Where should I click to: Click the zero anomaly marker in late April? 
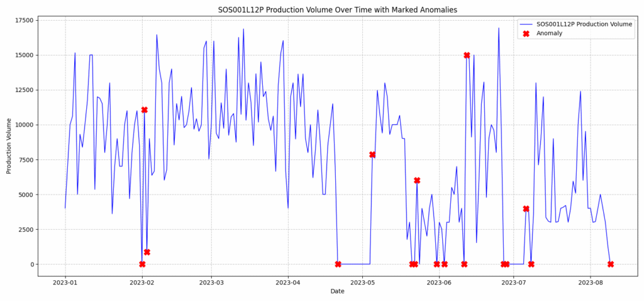tap(338, 264)
